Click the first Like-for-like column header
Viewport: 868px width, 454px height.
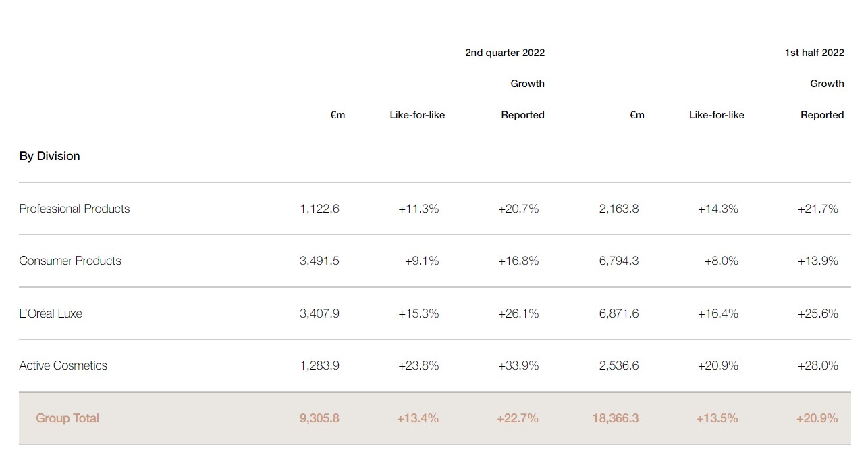click(417, 115)
